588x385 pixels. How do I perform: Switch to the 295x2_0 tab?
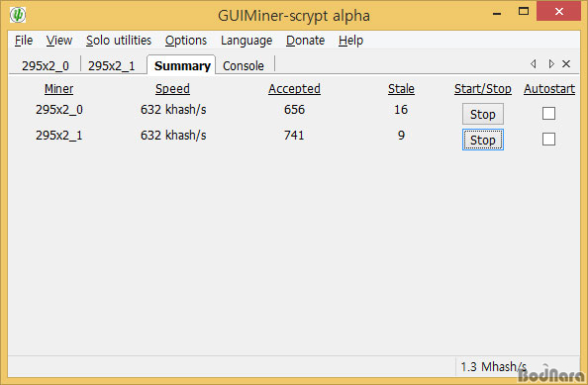coord(46,65)
